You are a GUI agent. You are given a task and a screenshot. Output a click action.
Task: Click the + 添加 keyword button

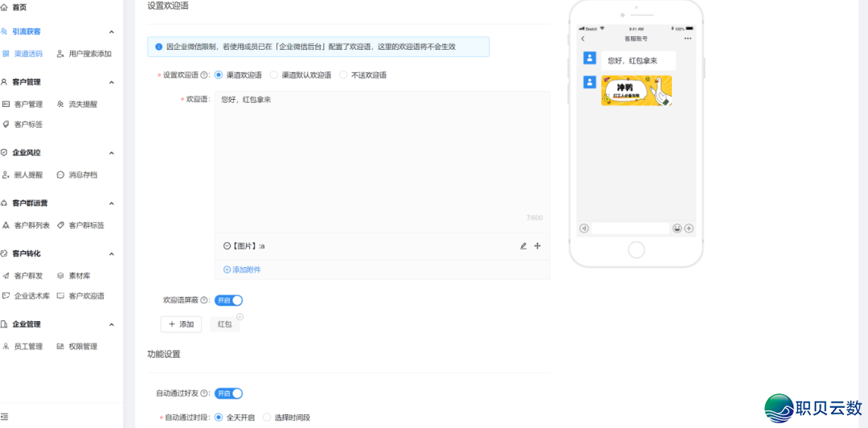[x=181, y=324]
